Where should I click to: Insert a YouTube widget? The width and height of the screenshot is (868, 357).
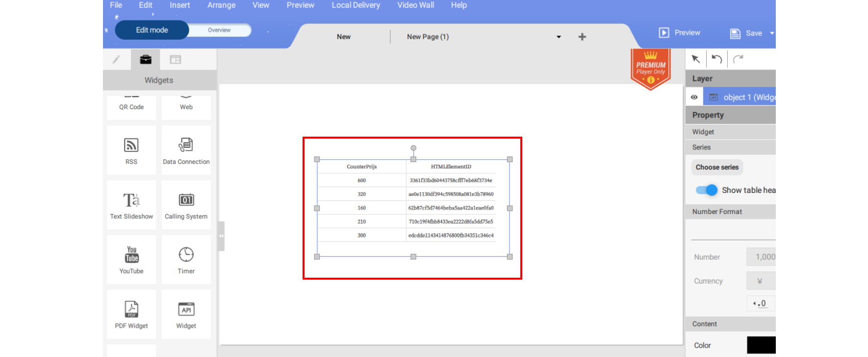(131, 260)
